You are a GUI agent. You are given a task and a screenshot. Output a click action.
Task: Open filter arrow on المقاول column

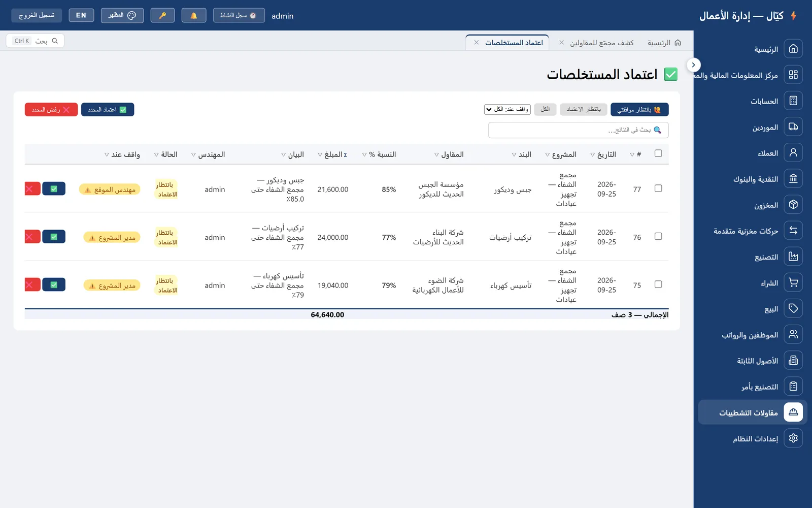(436, 154)
